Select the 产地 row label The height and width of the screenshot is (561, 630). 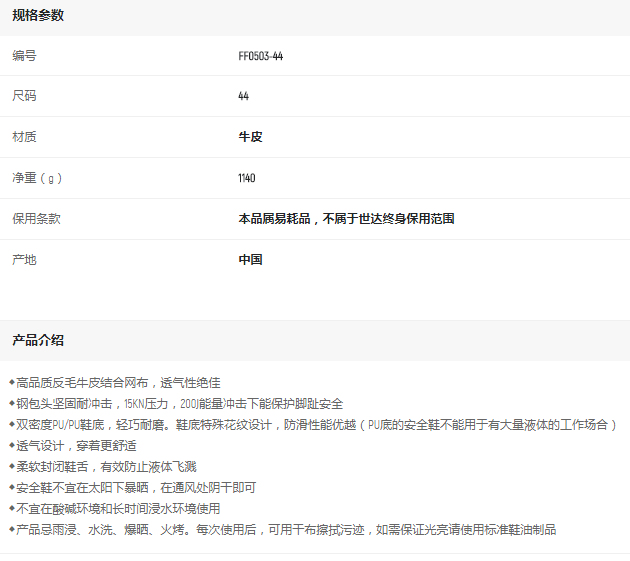24,259
